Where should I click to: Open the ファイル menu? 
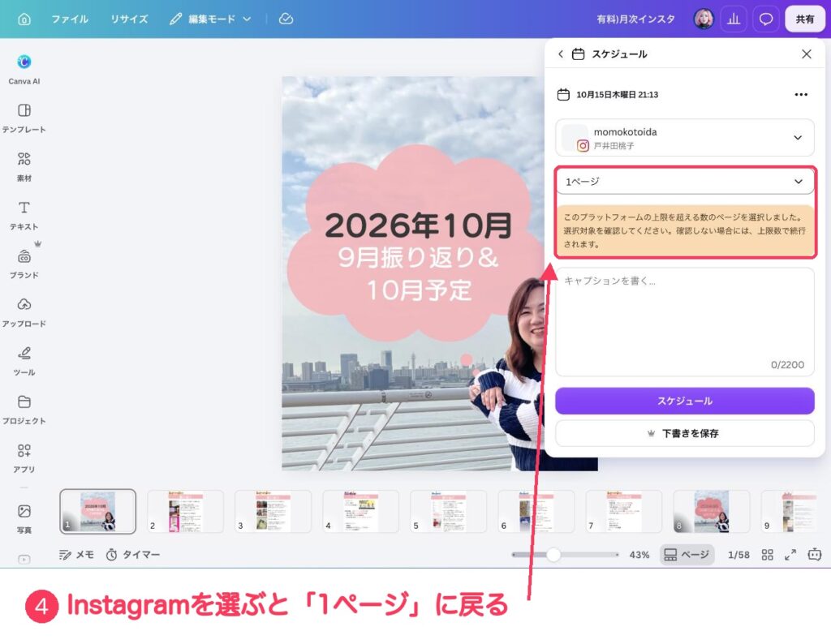tap(70, 19)
